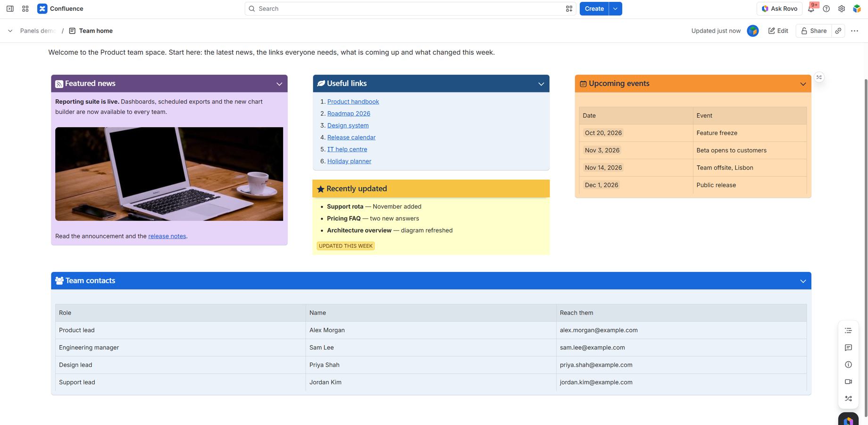Click the shuffle icon beside Upcoming events panel
Viewport: 868px width, 425px height.
click(819, 77)
